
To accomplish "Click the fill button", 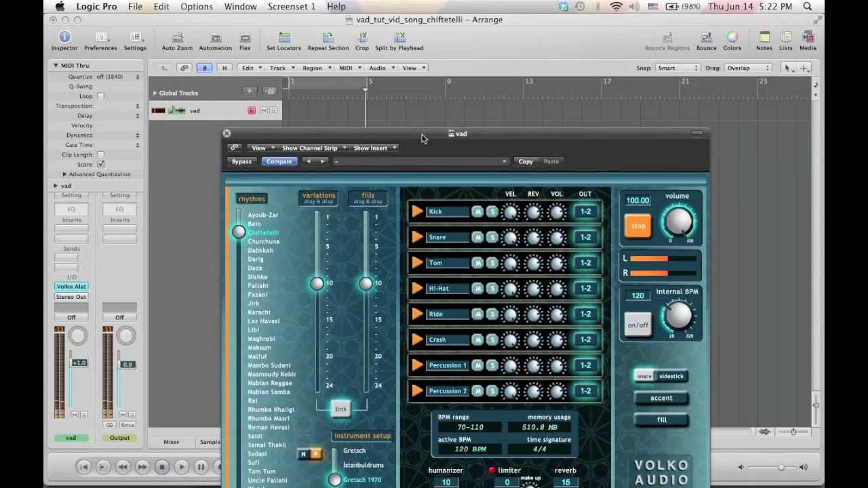I will coord(661,420).
